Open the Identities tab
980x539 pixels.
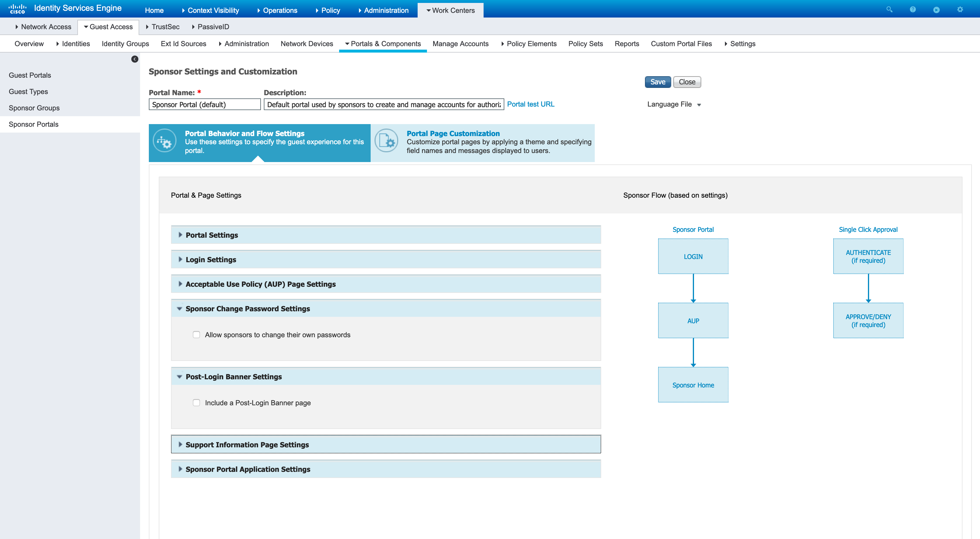pos(73,44)
